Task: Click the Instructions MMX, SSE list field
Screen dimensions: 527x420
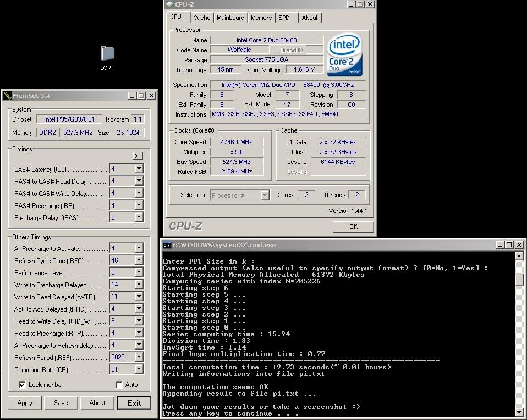Action: [288, 114]
